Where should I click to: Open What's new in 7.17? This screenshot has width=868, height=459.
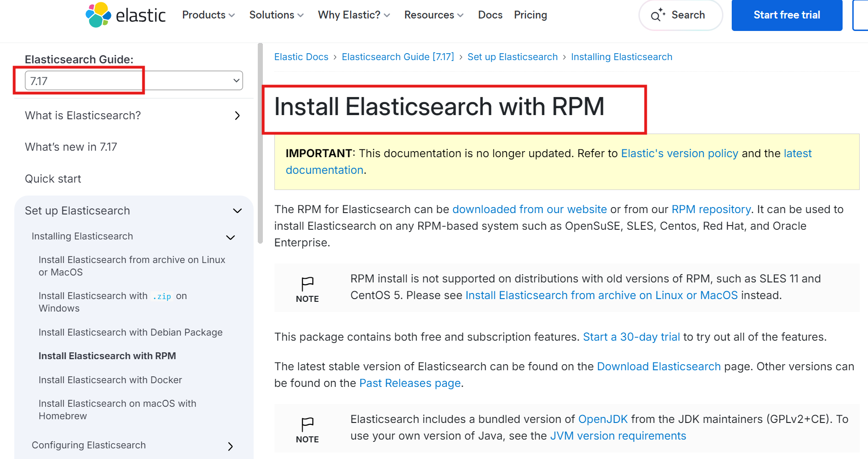point(71,147)
